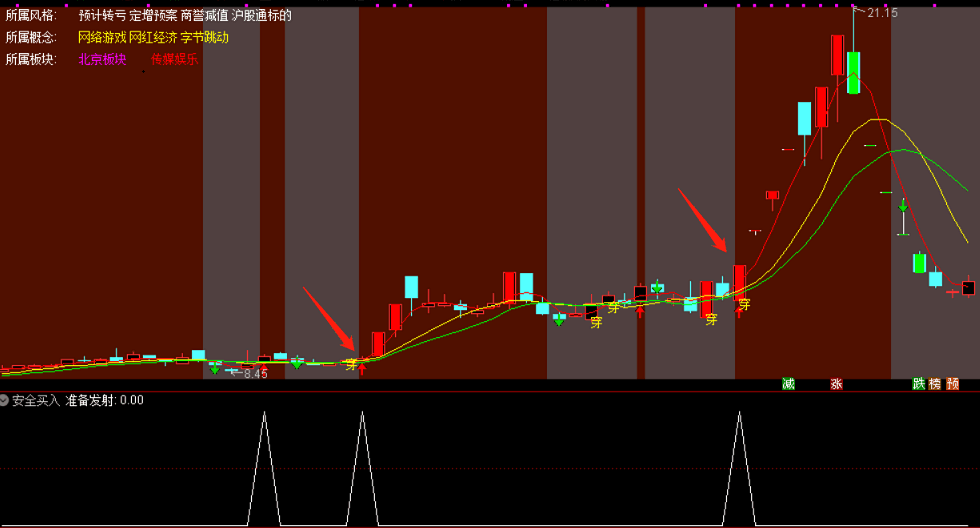The image size is (980, 528).
Task: Select the 定增预案 style tag
Action: point(153,16)
